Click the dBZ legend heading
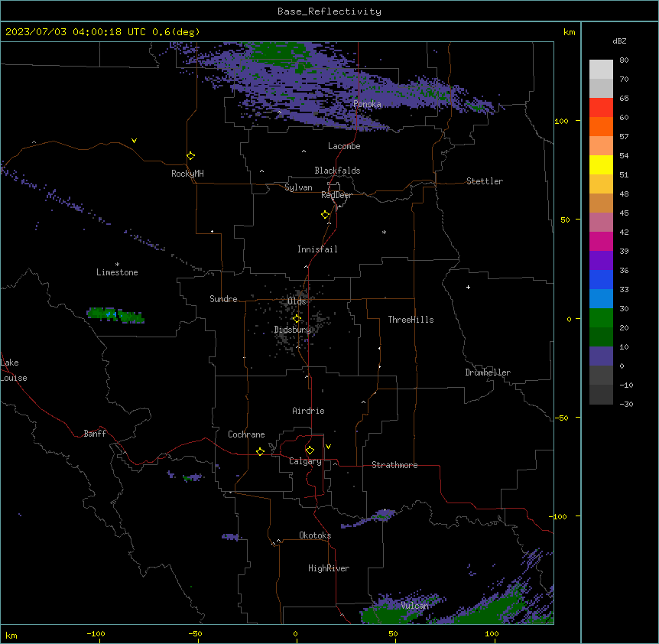Image resolution: width=659 pixels, height=644 pixels. click(619, 41)
